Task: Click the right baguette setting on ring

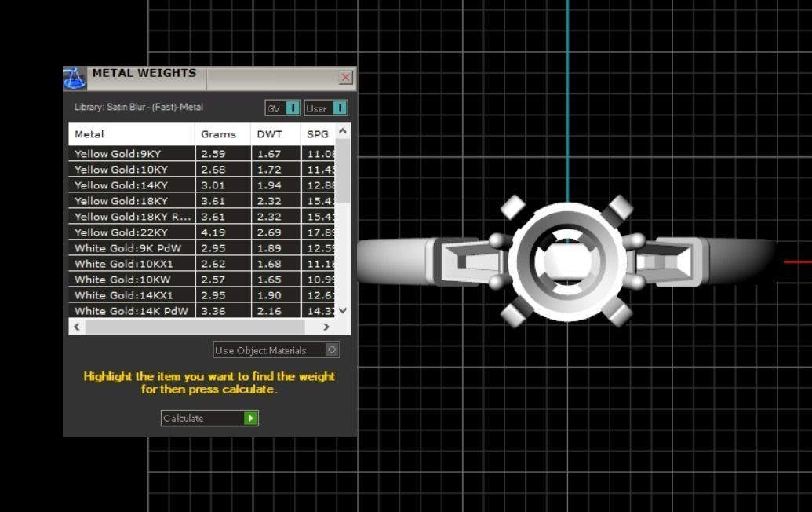Action: tap(667, 261)
